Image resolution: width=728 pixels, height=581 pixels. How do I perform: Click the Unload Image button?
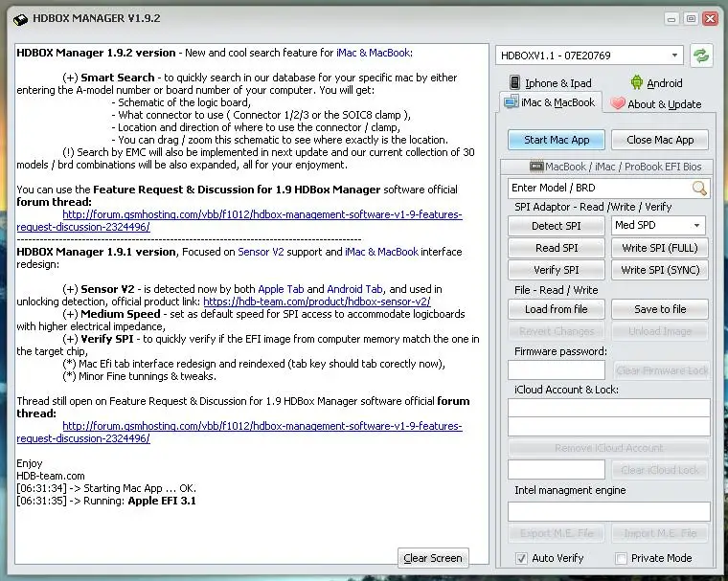pyautogui.click(x=660, y=331)
